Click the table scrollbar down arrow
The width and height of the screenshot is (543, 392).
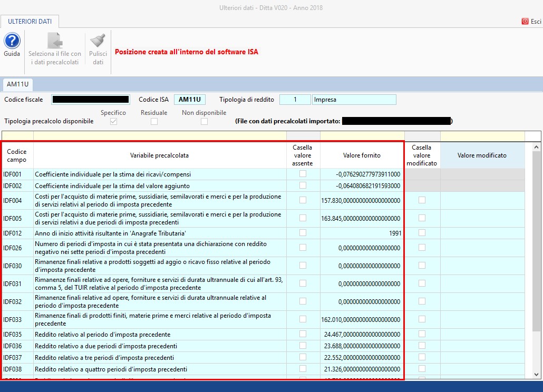tap(537, 375)
